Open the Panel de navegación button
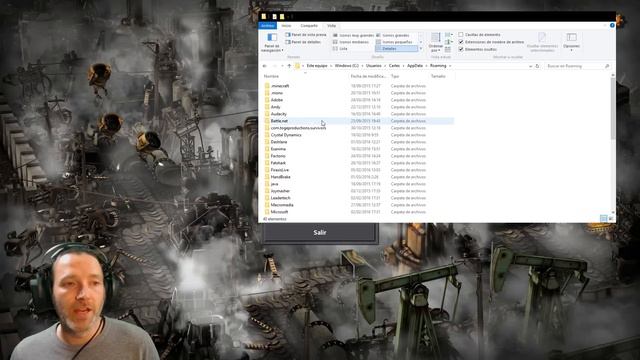This screenshot has height=360, width=640. (271, 43)
